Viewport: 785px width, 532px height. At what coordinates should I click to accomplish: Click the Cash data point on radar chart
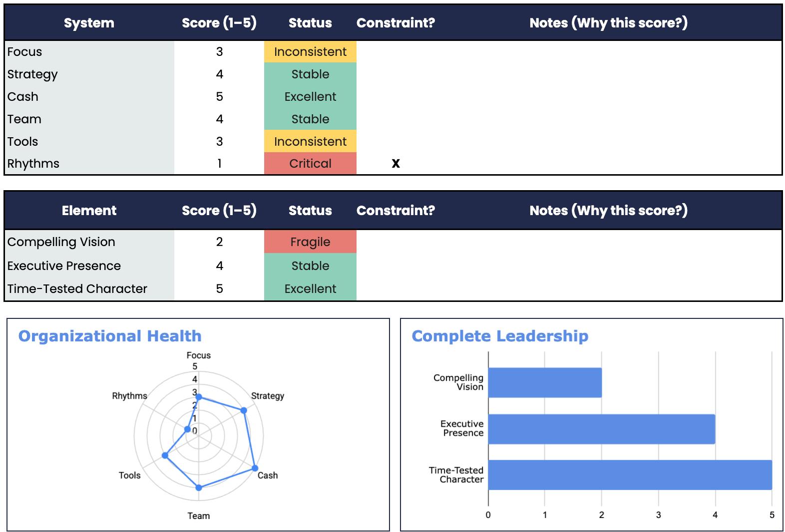[255, 468]
